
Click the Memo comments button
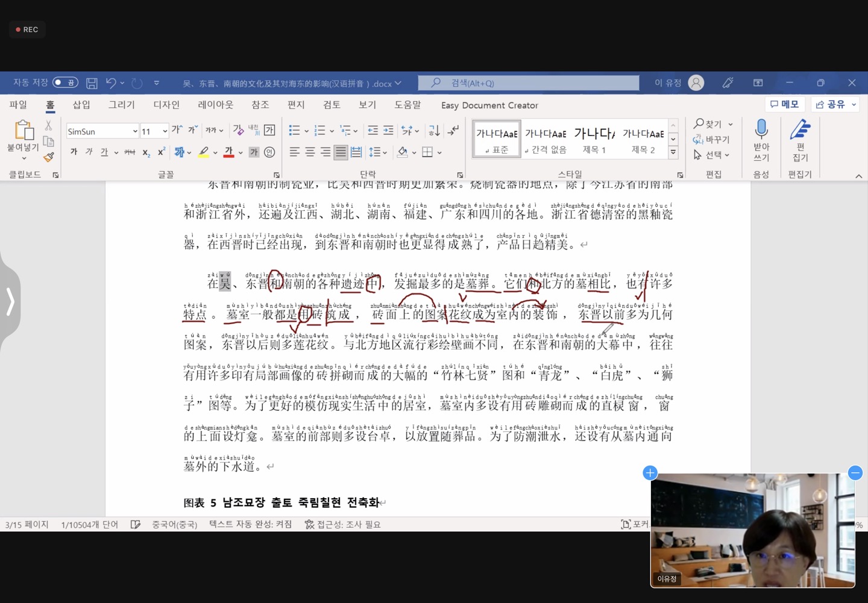(x=784, y=105)
